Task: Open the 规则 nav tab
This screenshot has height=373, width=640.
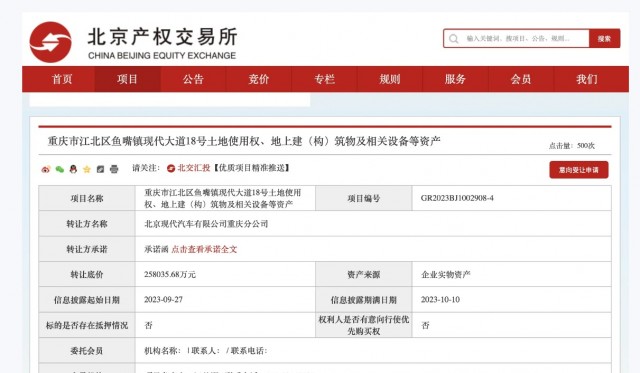Action: pos(390,79)
